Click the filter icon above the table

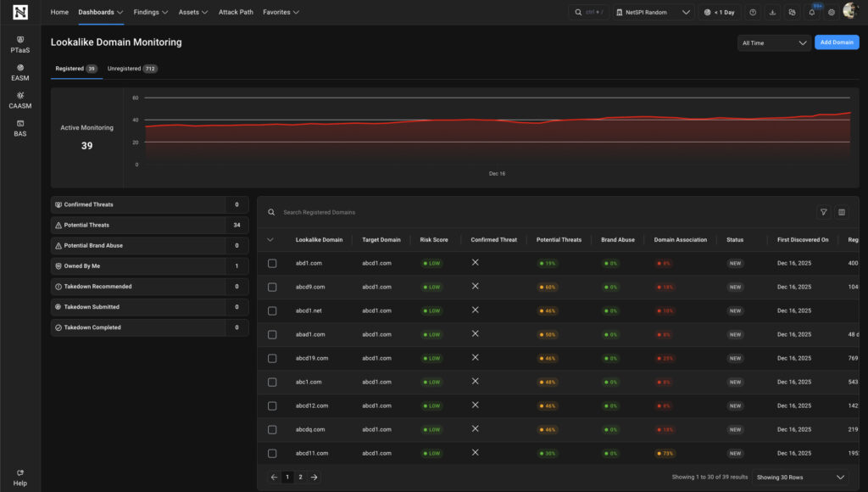823,212
